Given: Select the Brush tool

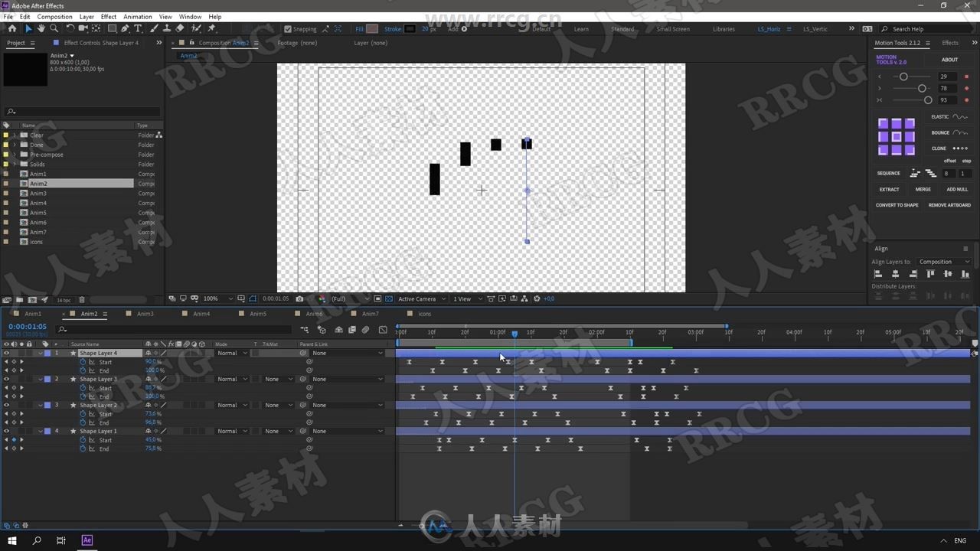Looking at the screenshot, I should click(x=154, y=28).
